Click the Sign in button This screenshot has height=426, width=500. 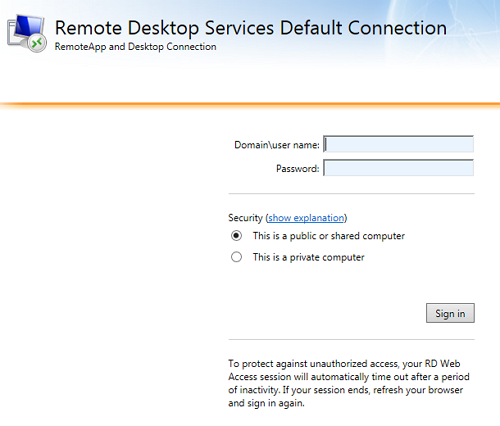450,313
